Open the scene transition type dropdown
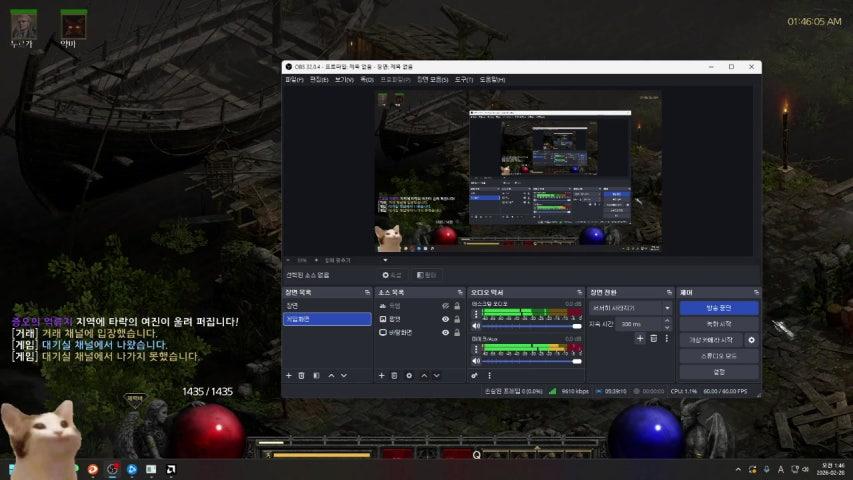Viewport: 853px width, 480px height. click(x=630, y=308)
